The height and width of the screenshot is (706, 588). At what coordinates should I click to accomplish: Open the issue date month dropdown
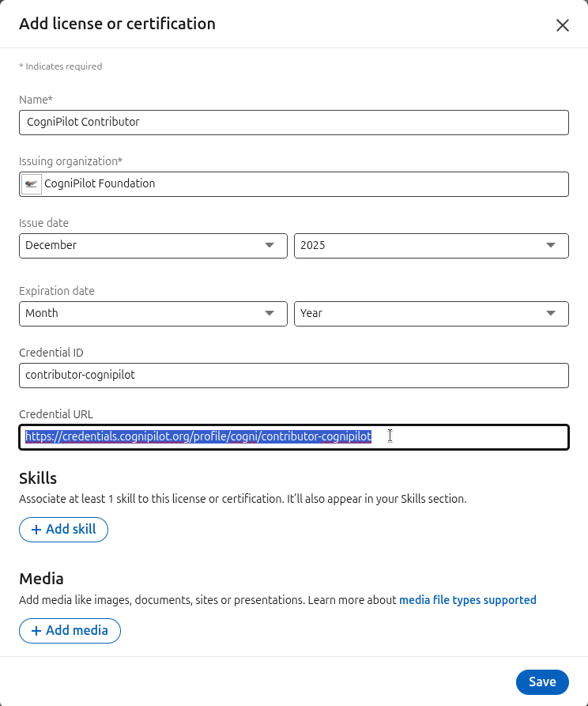click(x=153, y=245)
